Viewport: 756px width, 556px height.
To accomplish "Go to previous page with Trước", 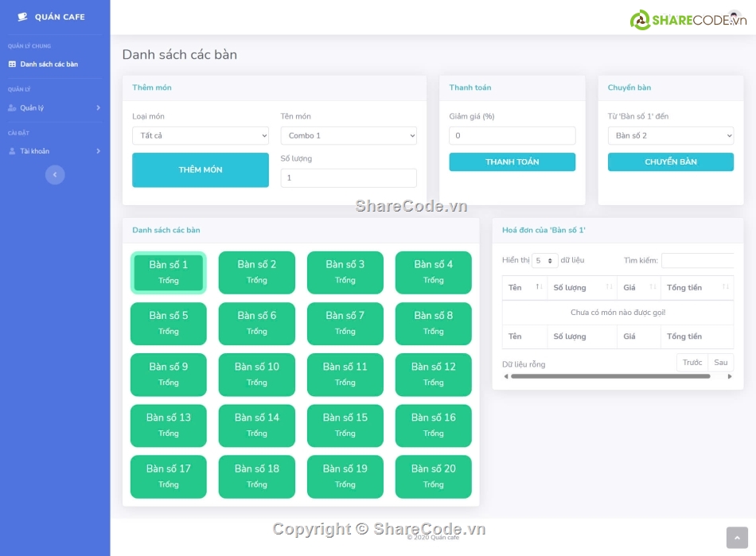I will point(692,363).
